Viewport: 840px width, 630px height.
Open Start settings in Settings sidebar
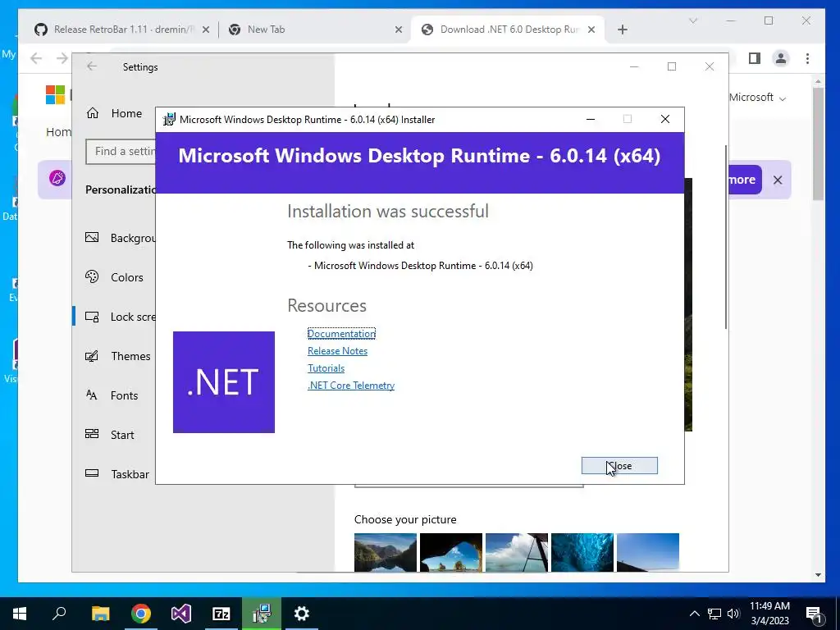click(x=109, y=435)
